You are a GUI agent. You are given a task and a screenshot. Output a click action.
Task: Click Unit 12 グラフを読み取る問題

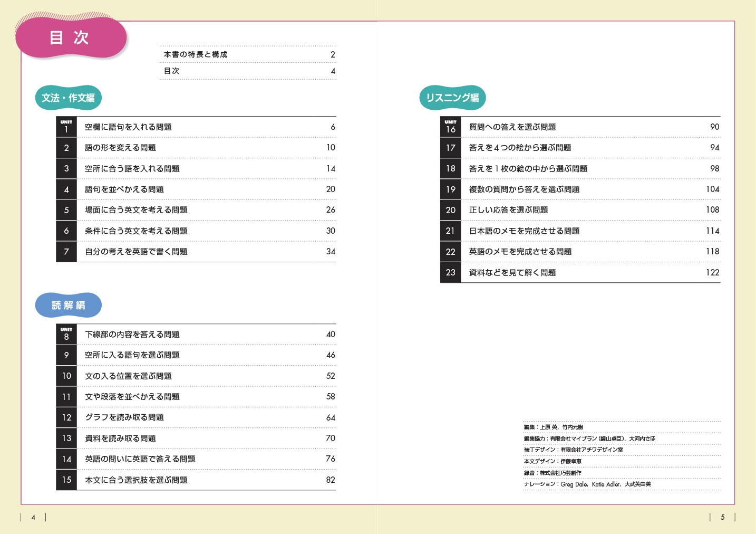(x=196, y=417)
